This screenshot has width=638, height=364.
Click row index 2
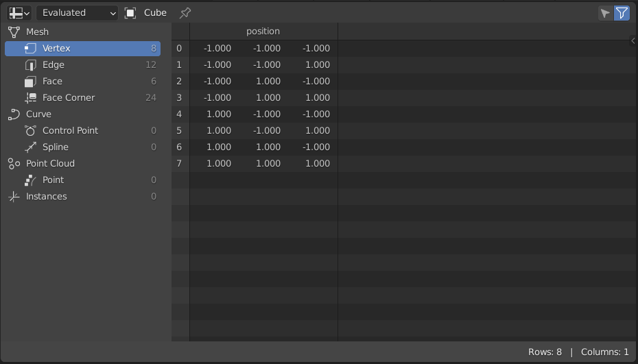click(x=179, y=82)
